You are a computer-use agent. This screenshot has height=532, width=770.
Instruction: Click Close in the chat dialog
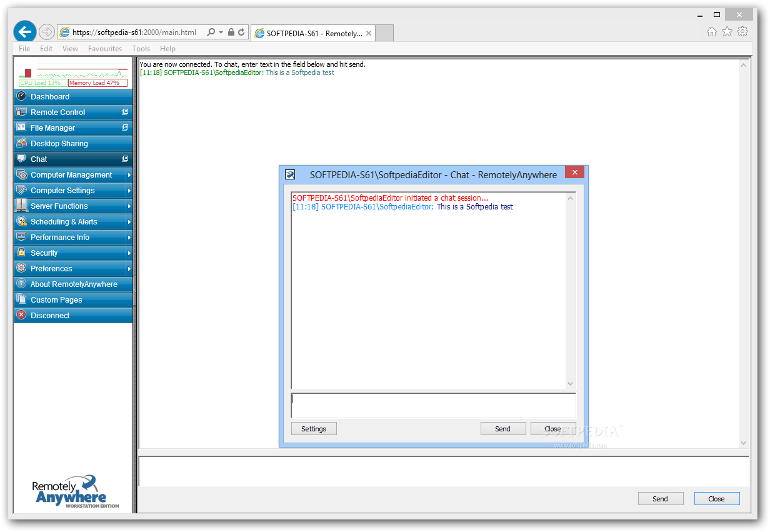[x=552, y=429]
